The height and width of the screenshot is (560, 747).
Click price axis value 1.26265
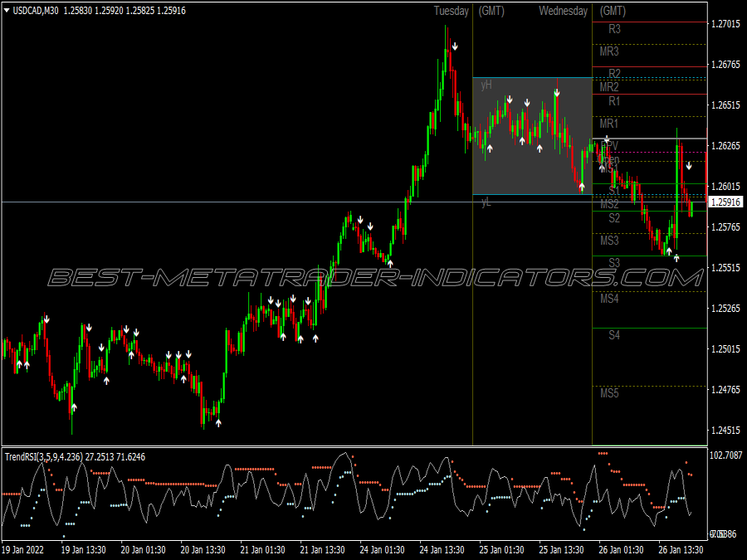(x=725, y=146)
